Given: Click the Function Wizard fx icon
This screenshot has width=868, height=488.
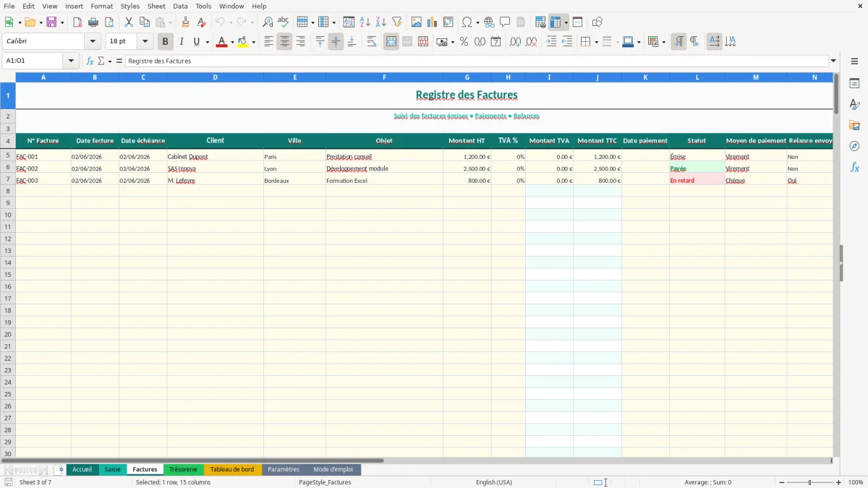Looking at the screenshot, I should coord(90,61).
